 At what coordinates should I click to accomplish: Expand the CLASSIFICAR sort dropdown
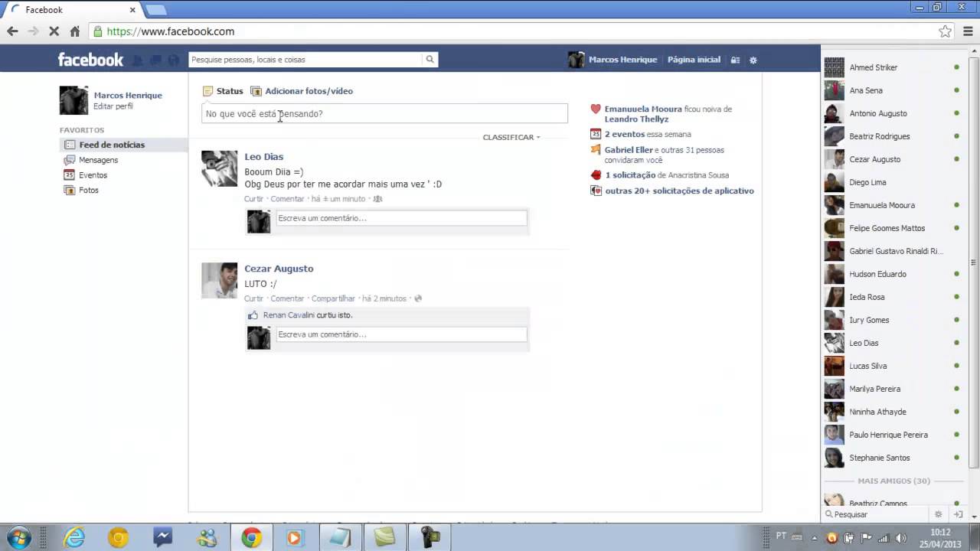click(x=511, y=137)
